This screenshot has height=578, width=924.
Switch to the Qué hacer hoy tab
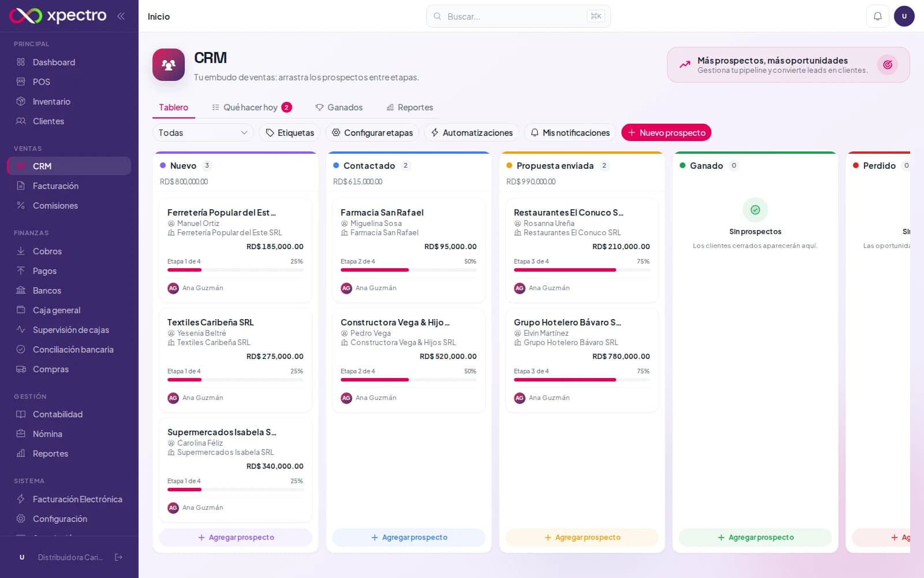[x=251, y=108]
